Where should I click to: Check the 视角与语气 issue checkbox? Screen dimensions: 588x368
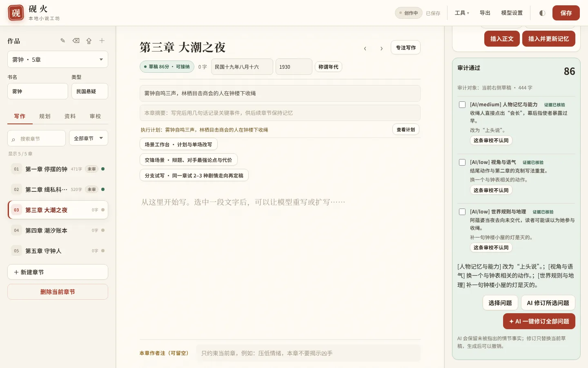click(x=462, y=162)
